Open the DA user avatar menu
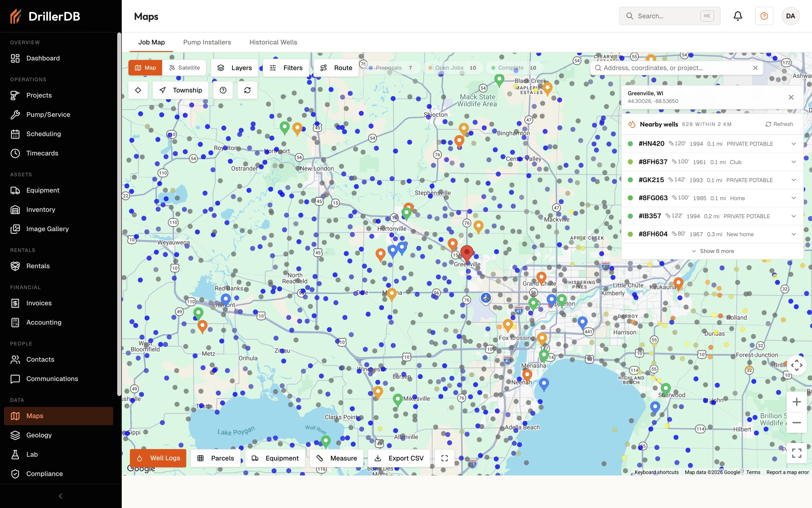 click(790, 16)
